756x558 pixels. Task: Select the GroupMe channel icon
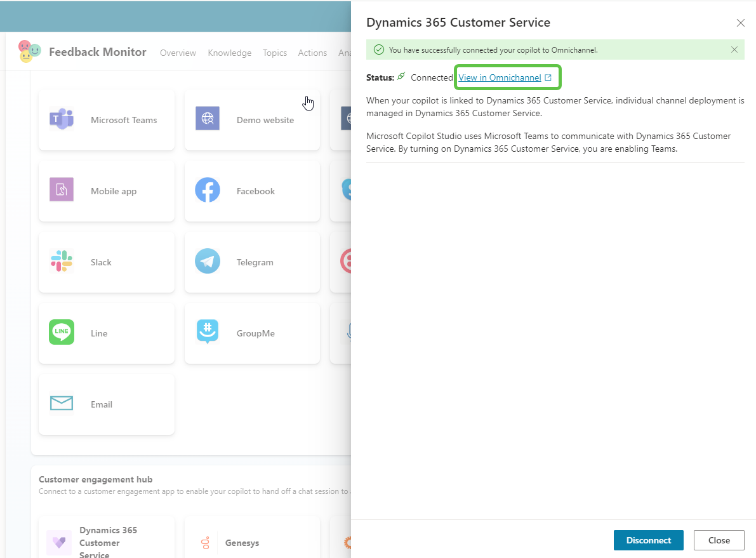click(208, 333)
